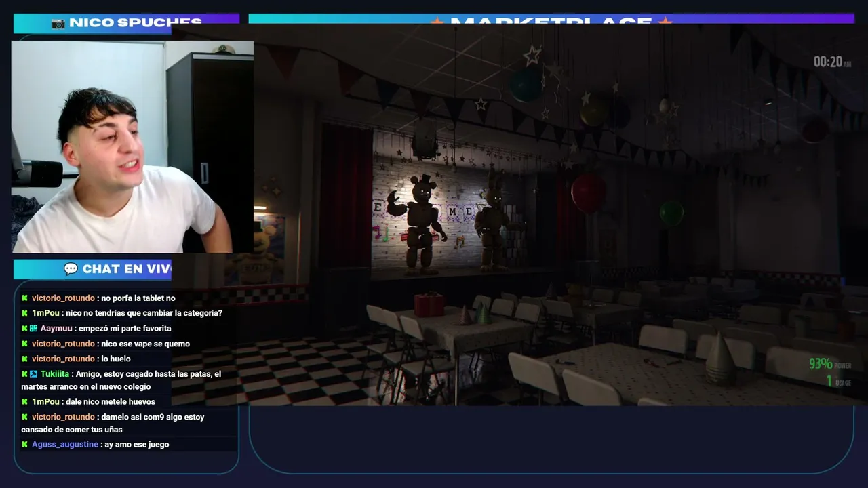Click the teal badge next to Aaymuu

(33, 329)
